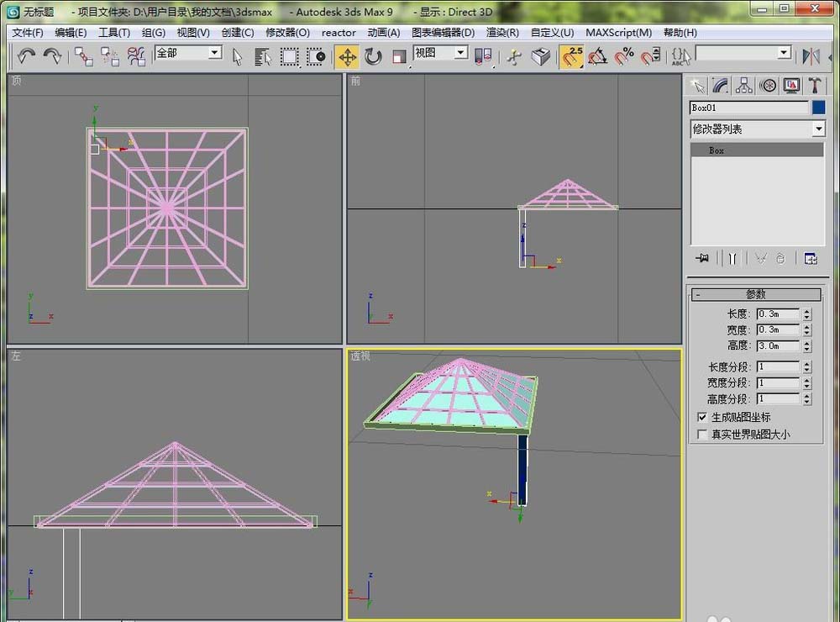This screenshot has height=622, width=840.
Task: Click the Pin Stack icon below modifier stack
Action: coord(701,259)
